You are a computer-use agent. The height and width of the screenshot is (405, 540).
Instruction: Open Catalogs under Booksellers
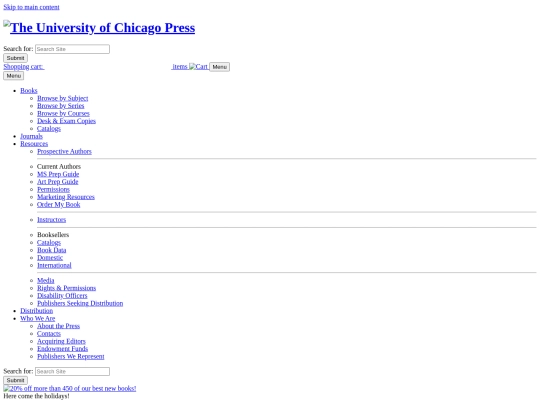tap(49, 242)
